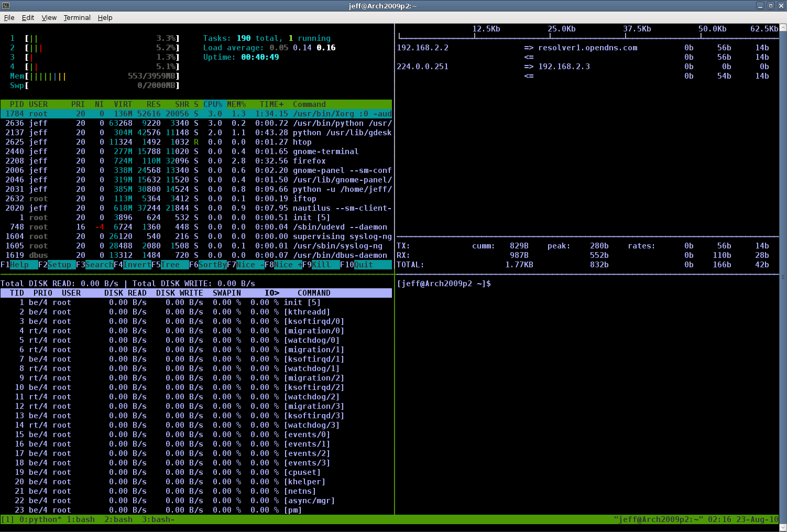The height and width of the screenshot is (532, 787).
Task: Click the 192.168.2.2 address in iftop
Action: coord(422,48)
